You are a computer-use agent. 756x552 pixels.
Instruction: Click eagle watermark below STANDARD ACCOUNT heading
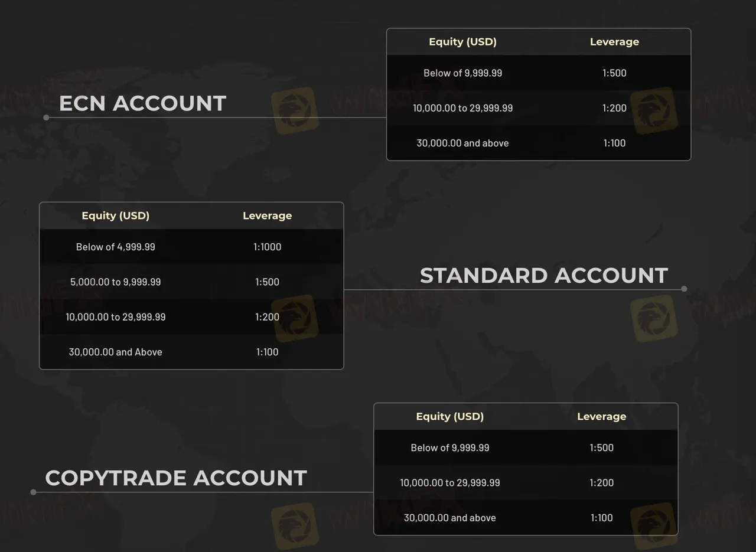[654, 318]
